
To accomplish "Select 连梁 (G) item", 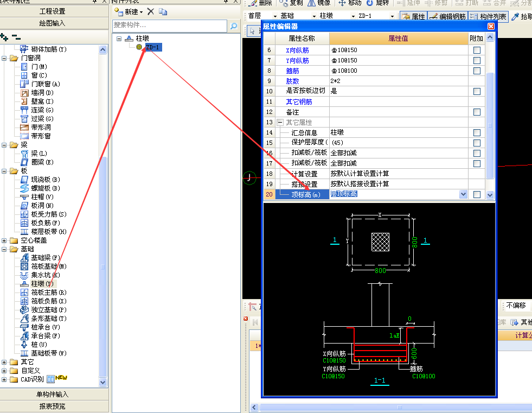I will [37, 110].
